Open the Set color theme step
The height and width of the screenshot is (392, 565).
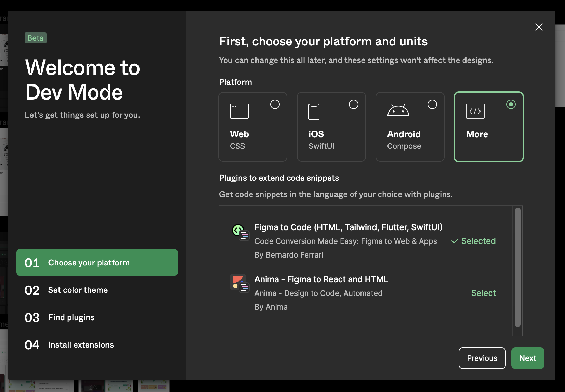[78, 290]
